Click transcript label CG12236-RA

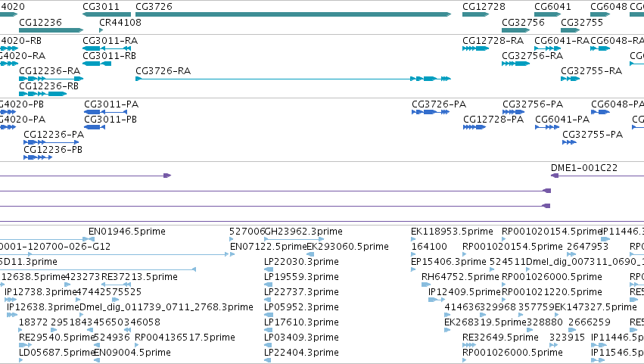coord(50,71)
